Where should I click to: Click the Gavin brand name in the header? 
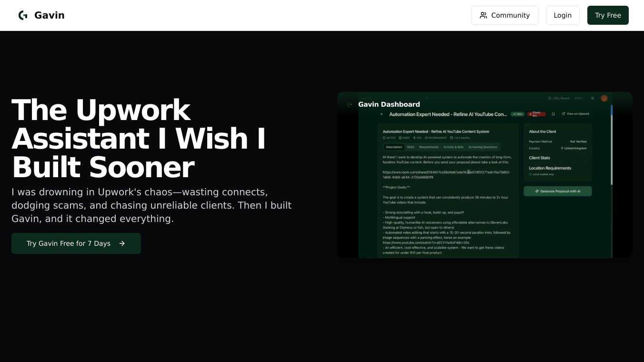[x=50, y=15]
